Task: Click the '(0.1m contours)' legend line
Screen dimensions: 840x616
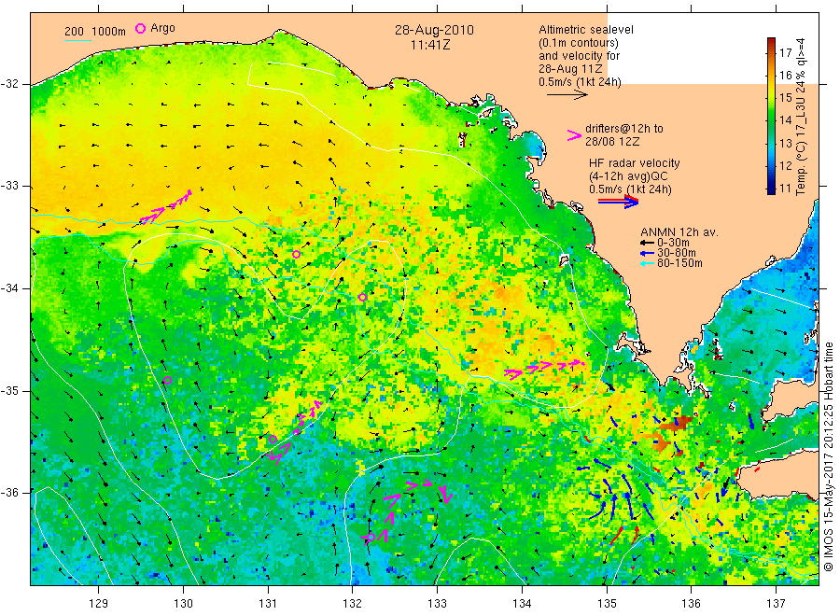Action: (x=579, y=43)
